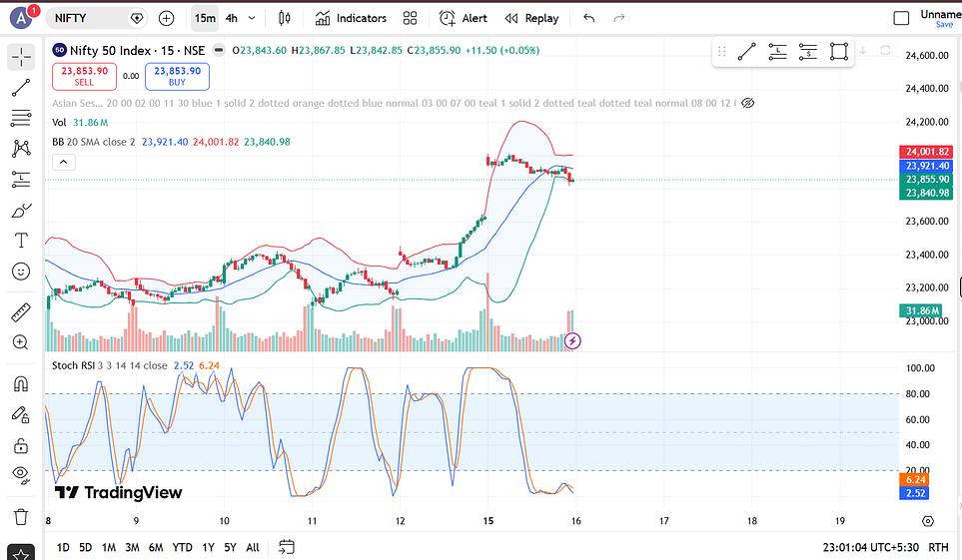Select the trend line drawing tool
The image size is (962, 560).
click(21, 88)
